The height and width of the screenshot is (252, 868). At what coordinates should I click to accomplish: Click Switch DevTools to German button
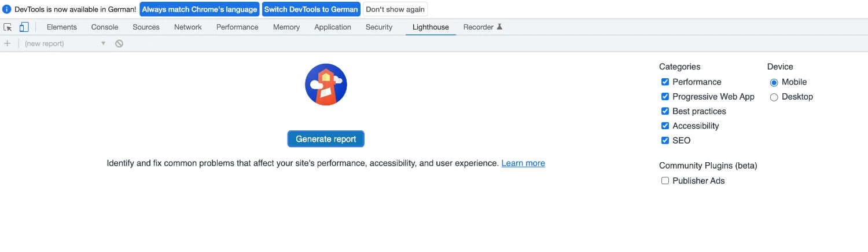click(x=311, y=9)
